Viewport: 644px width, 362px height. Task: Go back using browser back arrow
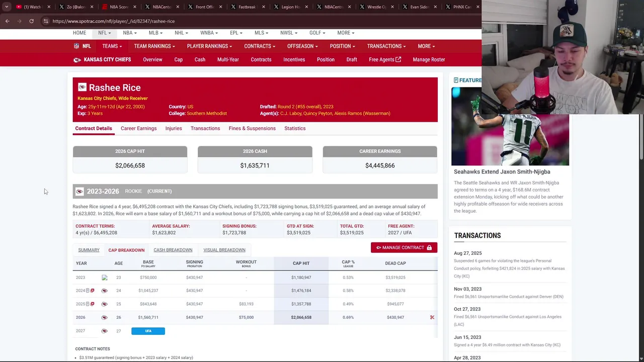(7, 21)
